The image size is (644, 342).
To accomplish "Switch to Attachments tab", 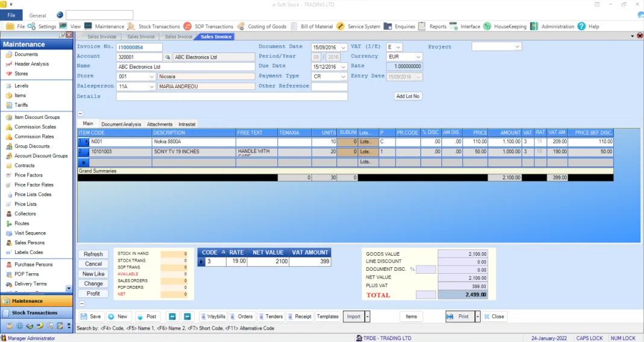I will tap(160, 124).
